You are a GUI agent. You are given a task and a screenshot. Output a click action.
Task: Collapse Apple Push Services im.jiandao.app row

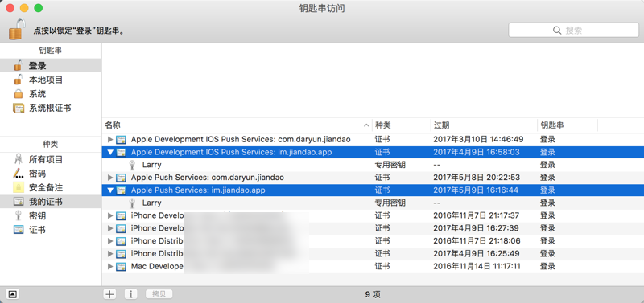[109, 190]
